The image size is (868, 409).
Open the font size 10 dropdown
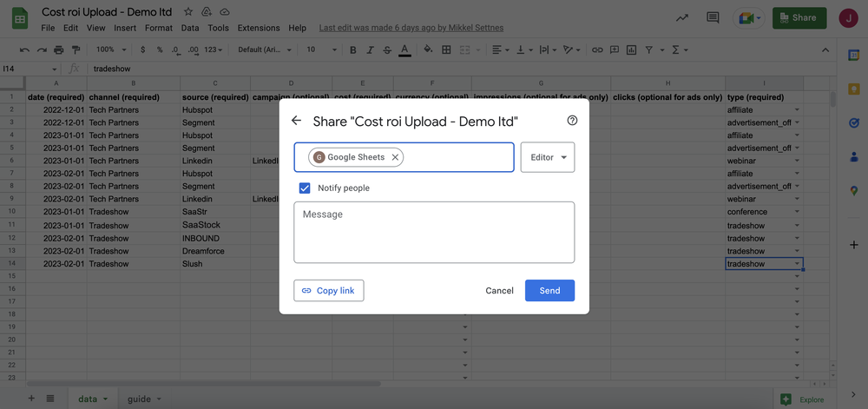pyautogui.click(x=321, y=49)
